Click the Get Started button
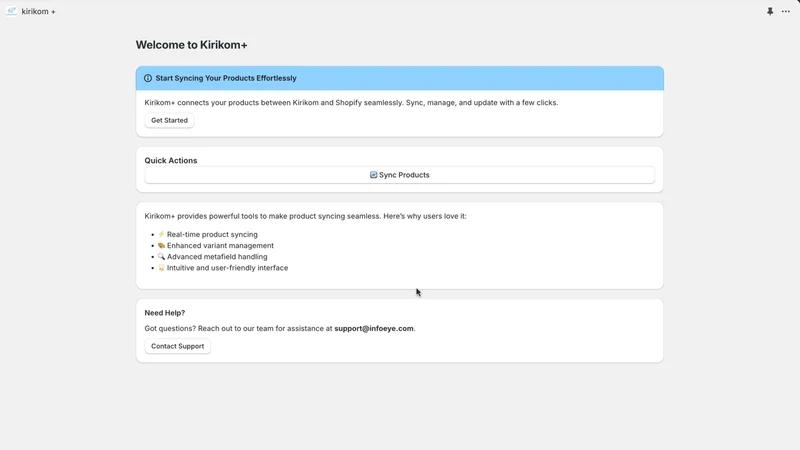 click(169, 120)
